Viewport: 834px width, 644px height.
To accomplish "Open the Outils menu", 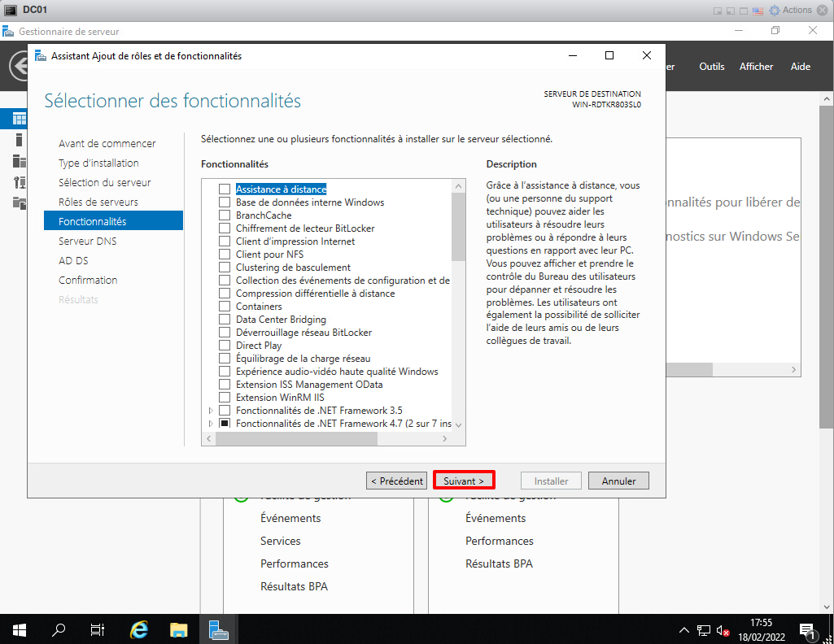I will [x=711, y=67].
